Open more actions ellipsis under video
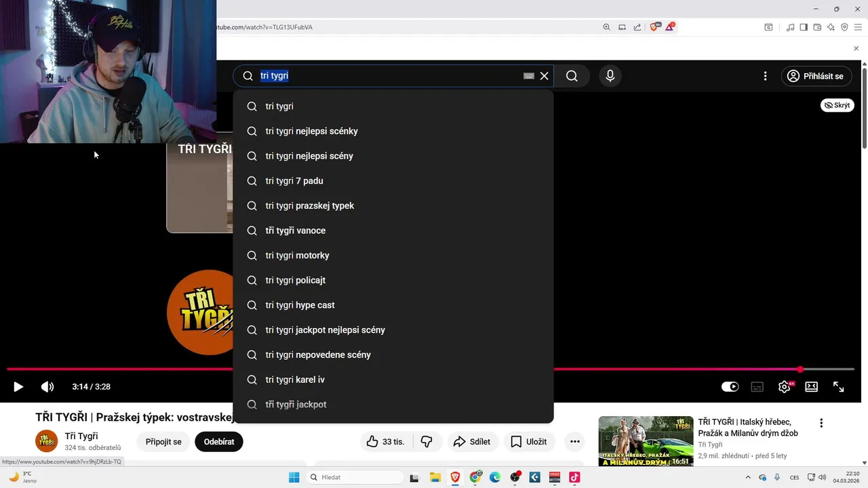Viewport: 868px width, 488px height. tap(575, 442)
